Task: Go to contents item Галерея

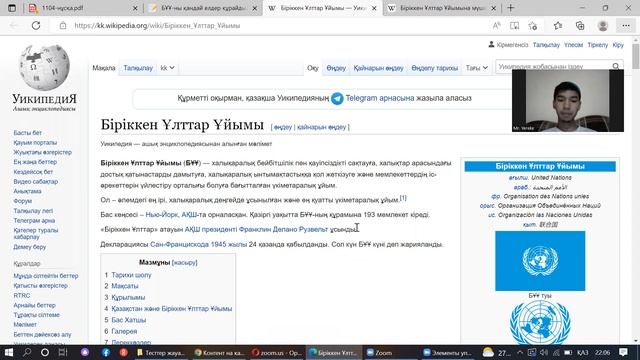Action: pos(124,331)
